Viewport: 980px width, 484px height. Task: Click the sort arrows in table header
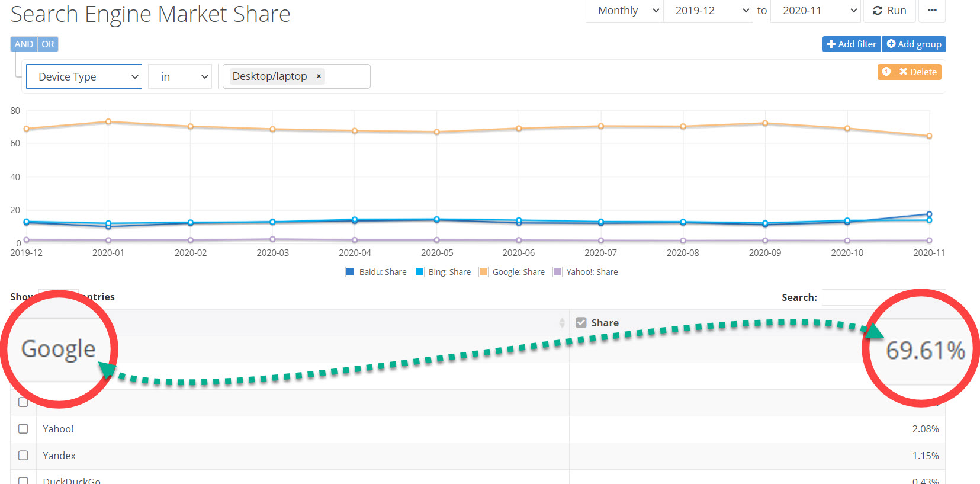[562, 323]
